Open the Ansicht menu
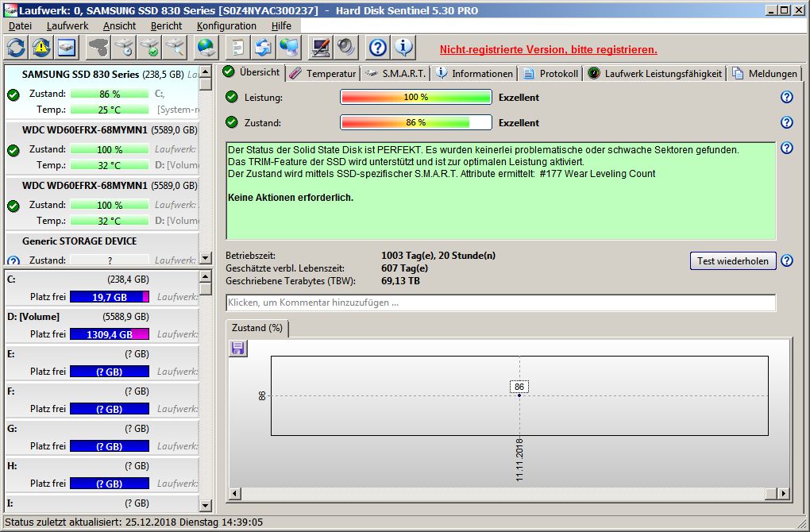810x532 pixels. [x=119, y=26]
